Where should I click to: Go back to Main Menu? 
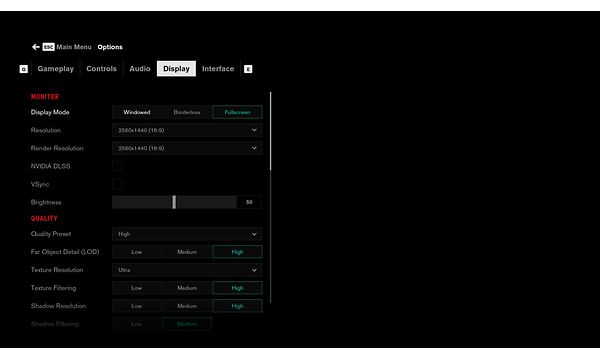74,47
